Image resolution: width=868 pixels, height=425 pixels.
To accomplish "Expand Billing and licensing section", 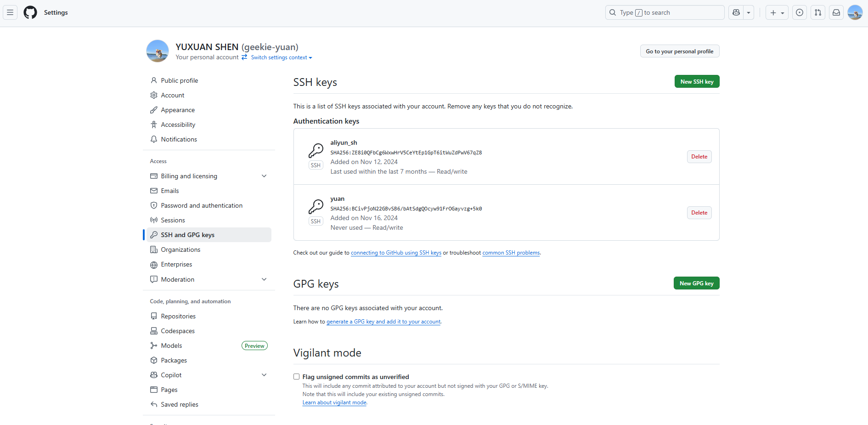I will [x=264, y=176].
